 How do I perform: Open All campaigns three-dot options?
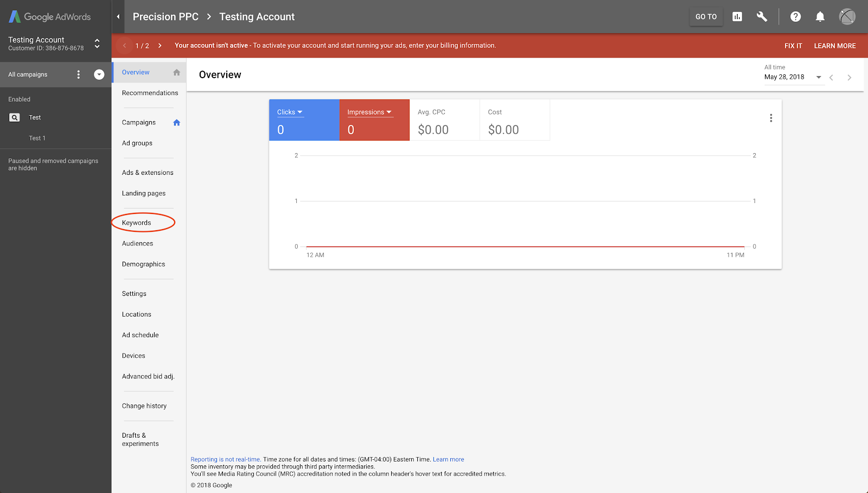click(x=79, y=74)
